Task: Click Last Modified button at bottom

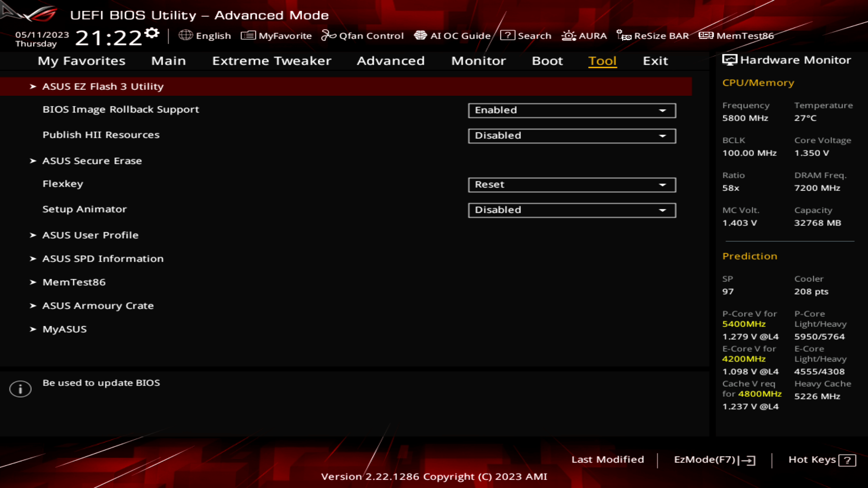Action: pyautogui.click(x=608, y=459)
